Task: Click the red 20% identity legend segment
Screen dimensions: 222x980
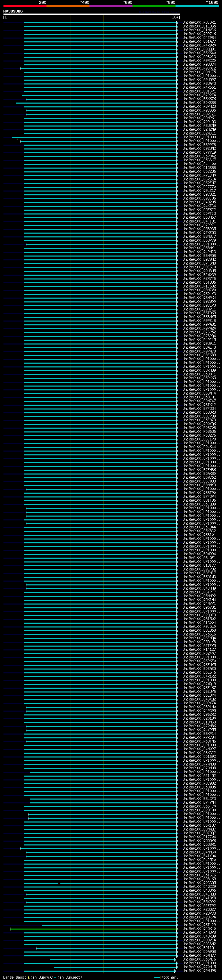Action: [25, 6]
